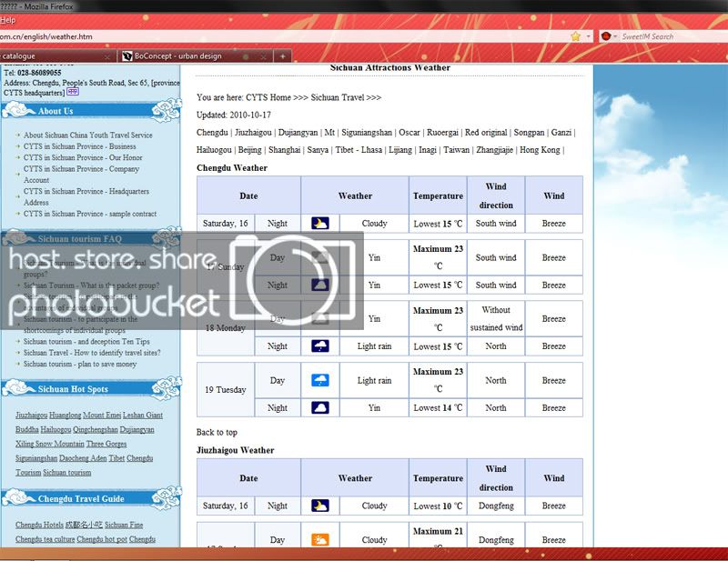The width and height of the screenshot is (728, 561).
Task: Open Xiling Snow Mountain hot spot link
Action: point(50,444)
